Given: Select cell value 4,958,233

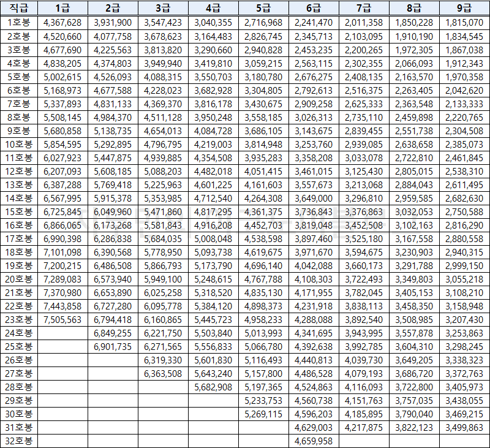Looking at the screenshot, I should 263,319.
